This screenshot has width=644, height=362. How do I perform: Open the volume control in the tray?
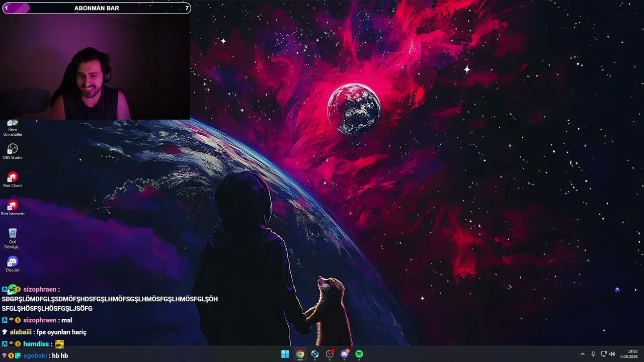point(612,354)
